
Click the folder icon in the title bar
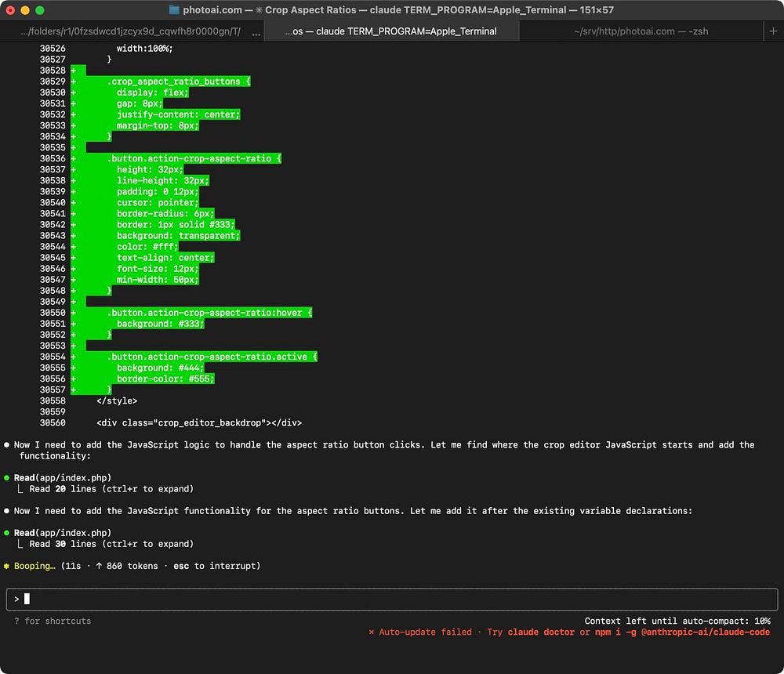[x=174, y=10]
